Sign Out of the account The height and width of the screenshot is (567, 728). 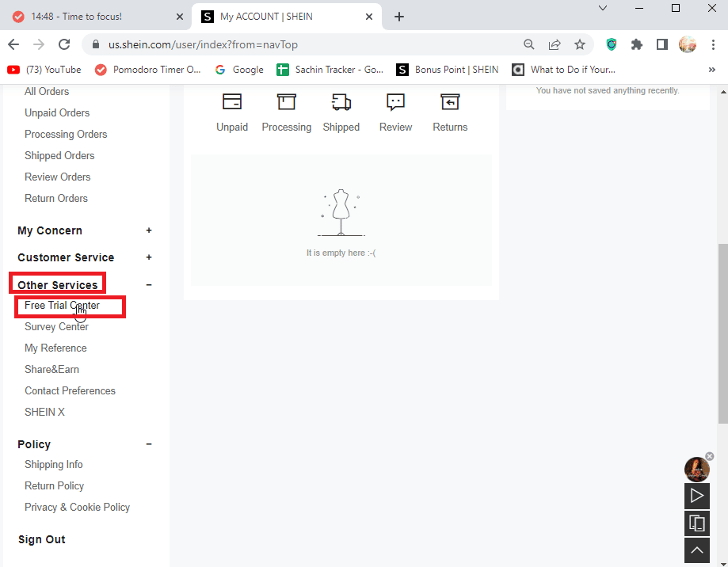42,539
